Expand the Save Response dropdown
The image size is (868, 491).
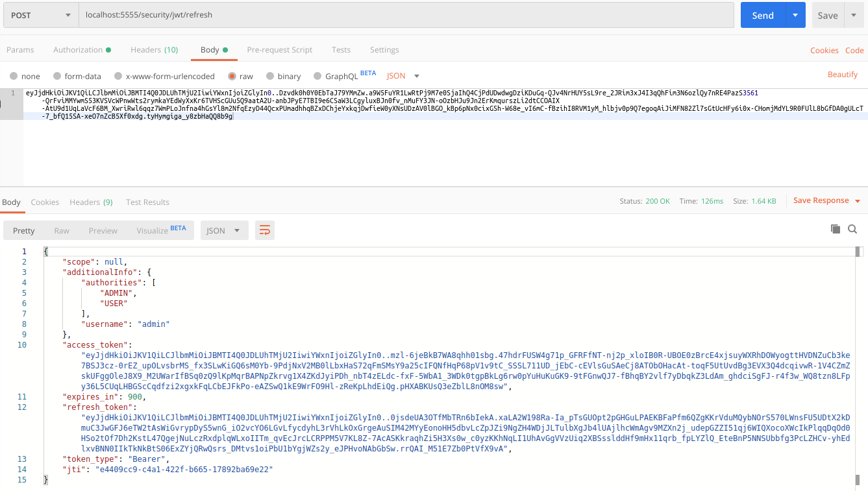coord(858,201)
